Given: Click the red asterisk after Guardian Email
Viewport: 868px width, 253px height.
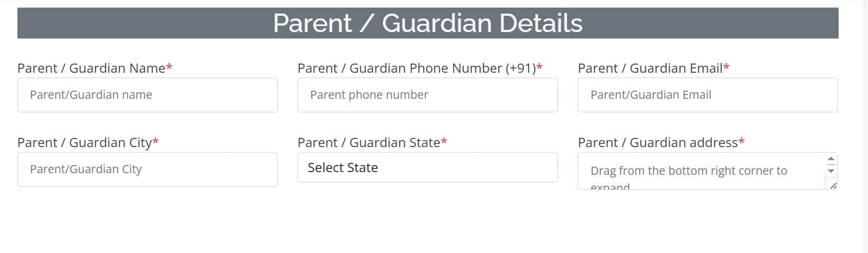Looking at the screenshot, I should pos(727,68).
